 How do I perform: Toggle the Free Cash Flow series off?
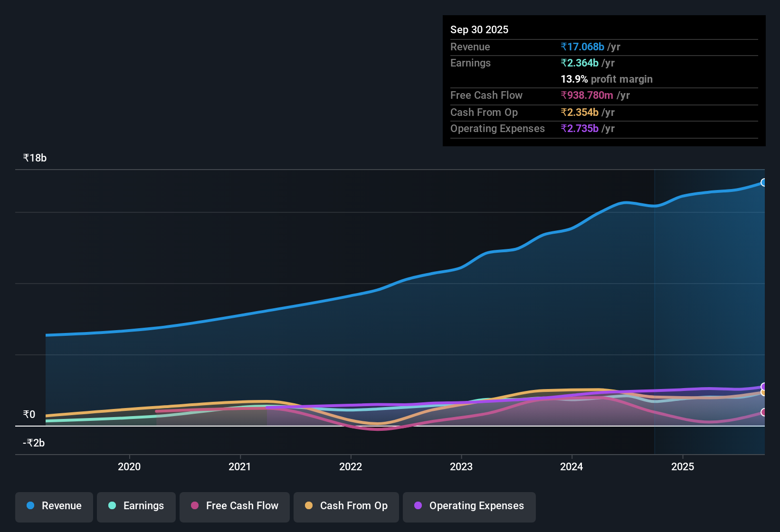click(x=235, y=507)
